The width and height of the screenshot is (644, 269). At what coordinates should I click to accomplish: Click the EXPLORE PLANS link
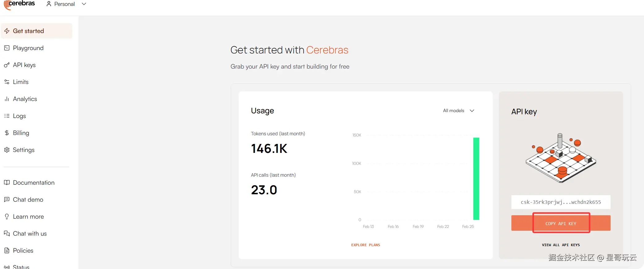(x=365, y=245)
